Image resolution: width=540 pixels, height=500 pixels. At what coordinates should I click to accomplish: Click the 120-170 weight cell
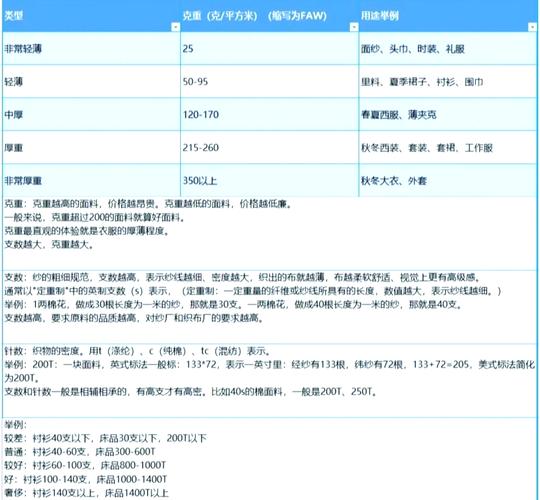(269, 114)
